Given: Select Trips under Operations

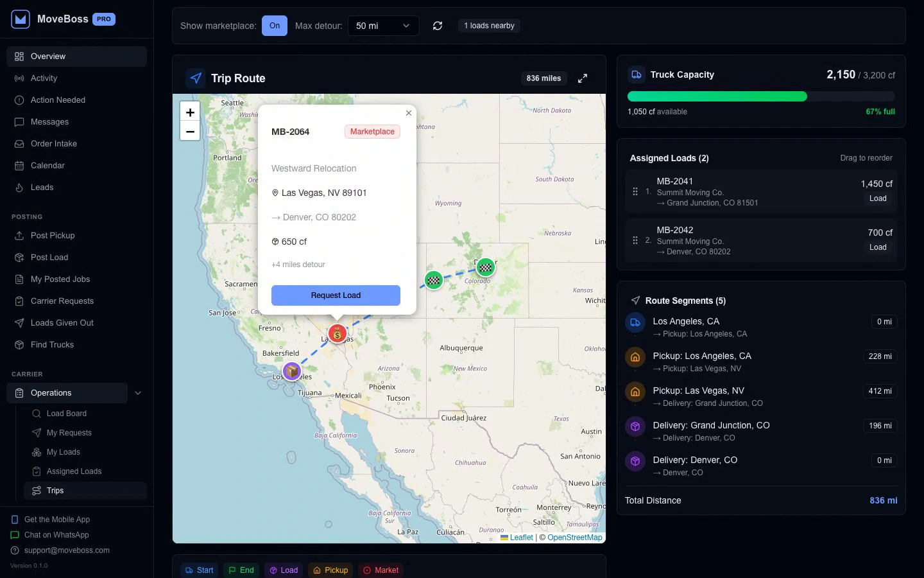Looking at the screenshot, I should coord(85,491).
